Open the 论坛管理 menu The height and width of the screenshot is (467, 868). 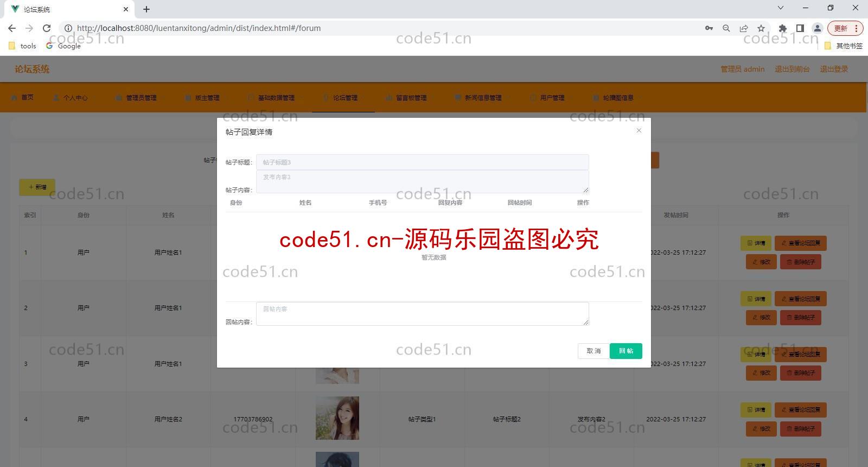(343, 98)
